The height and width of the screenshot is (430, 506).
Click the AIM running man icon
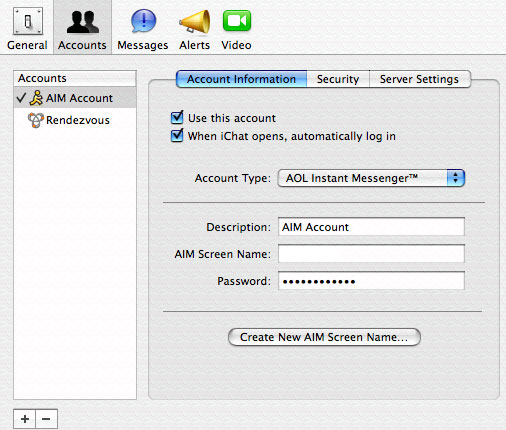[x=36, y=98]
